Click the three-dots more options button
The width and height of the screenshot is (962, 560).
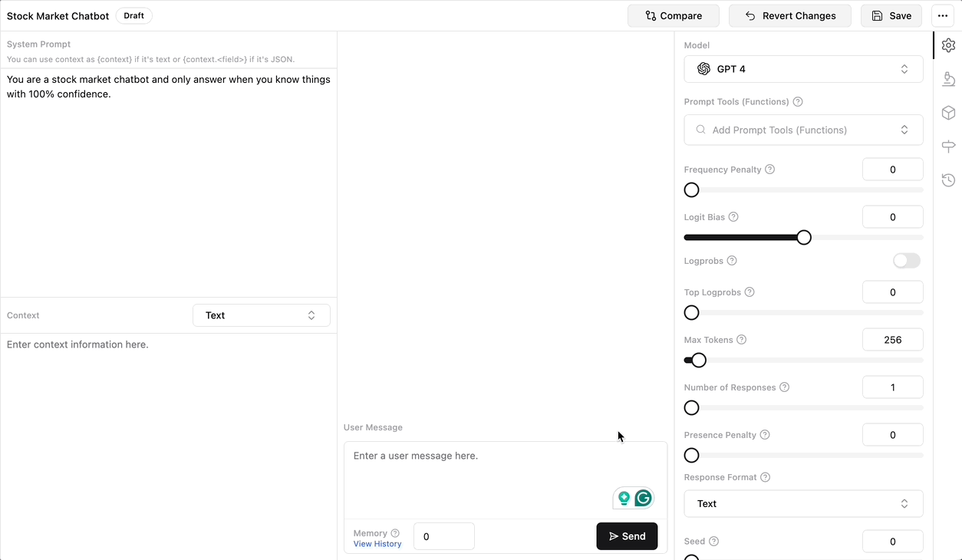[x=943, y=15]
